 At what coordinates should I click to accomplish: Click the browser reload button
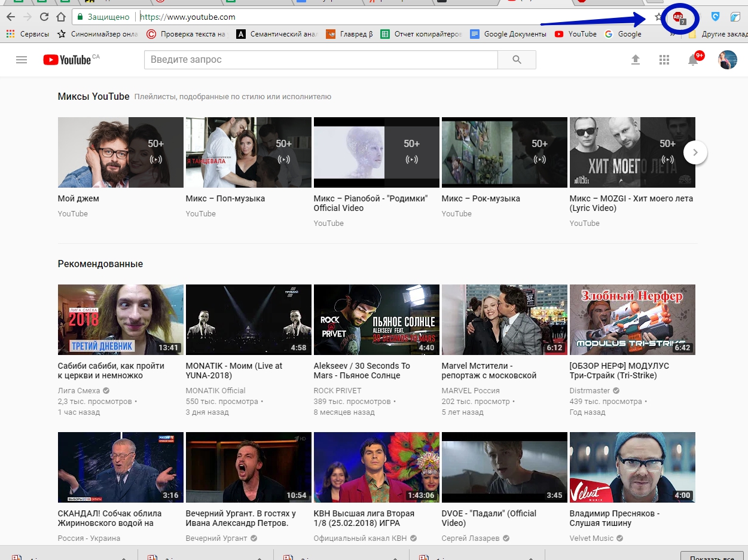(44, 17)
